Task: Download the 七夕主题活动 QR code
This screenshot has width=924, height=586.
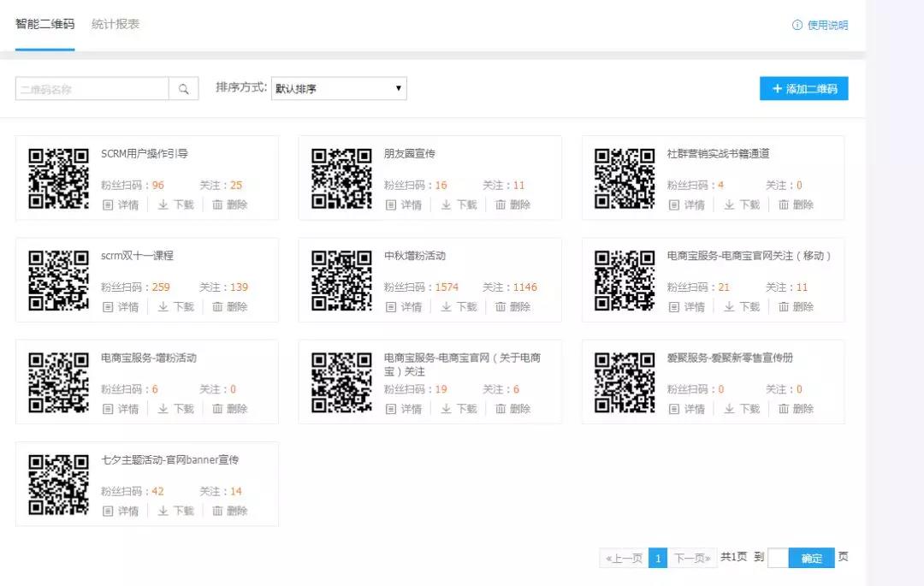Action: (175, 511)
